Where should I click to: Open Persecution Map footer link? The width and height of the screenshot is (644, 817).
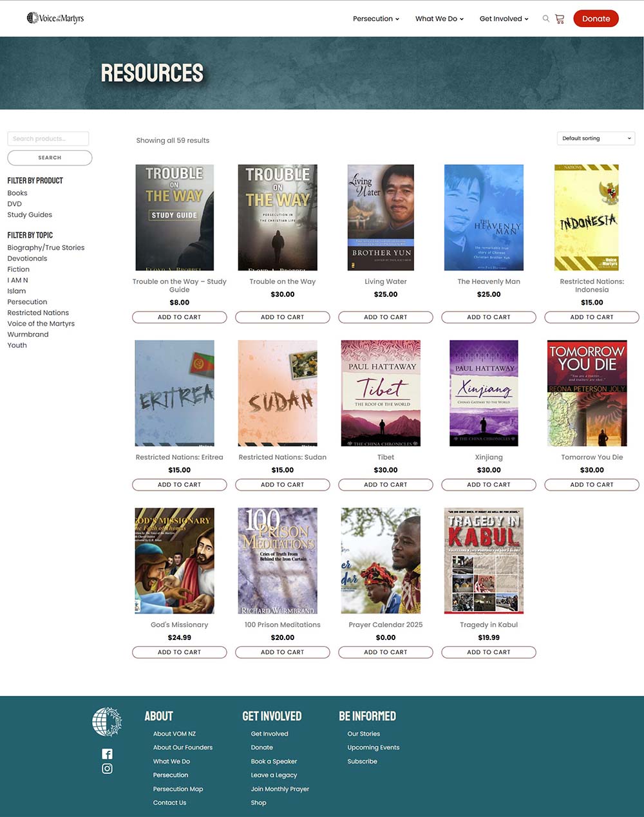178,789
